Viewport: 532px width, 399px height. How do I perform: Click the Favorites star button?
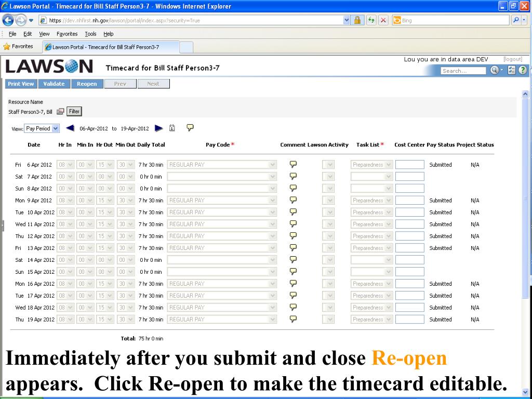[18, 46]
